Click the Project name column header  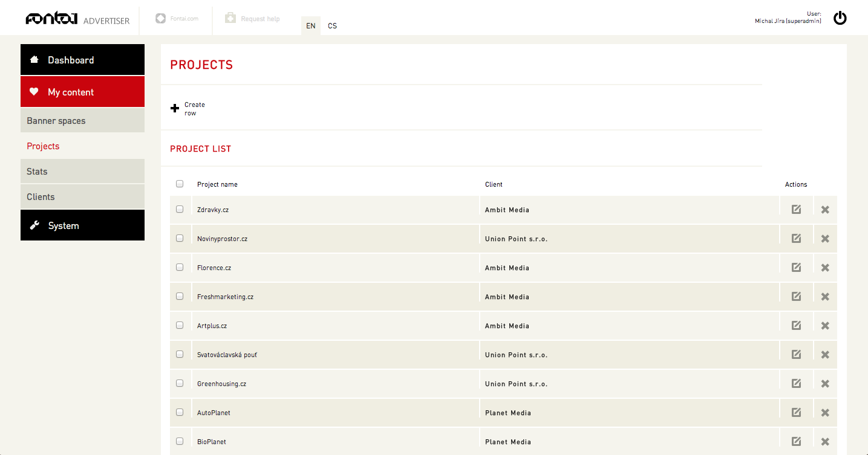point(217,184)
